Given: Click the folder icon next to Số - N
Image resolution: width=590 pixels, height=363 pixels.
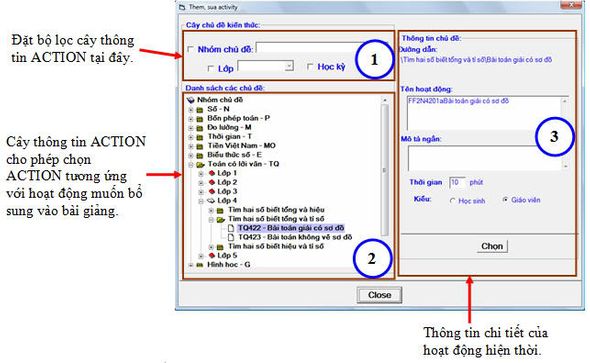Looking at the screenshot, I should pos(200,109).
